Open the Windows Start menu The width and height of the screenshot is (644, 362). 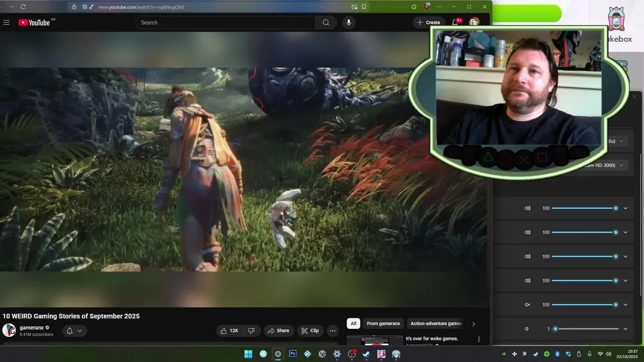248,354
